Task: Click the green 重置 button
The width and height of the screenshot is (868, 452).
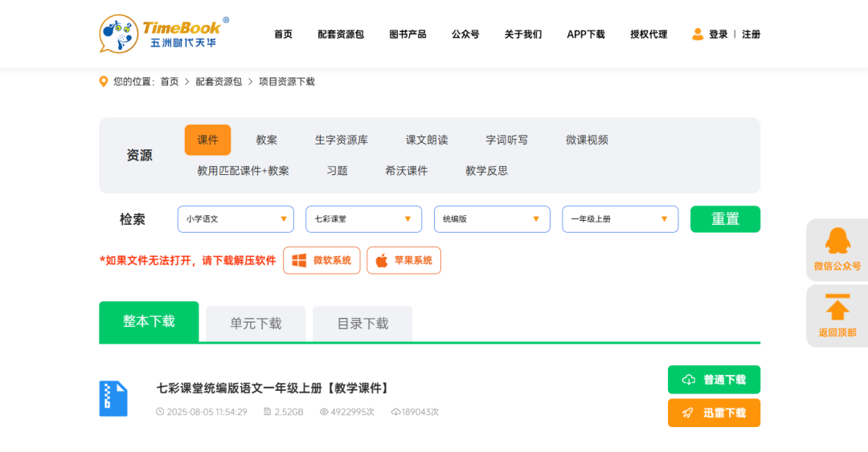Action: (x=725, y=219)
